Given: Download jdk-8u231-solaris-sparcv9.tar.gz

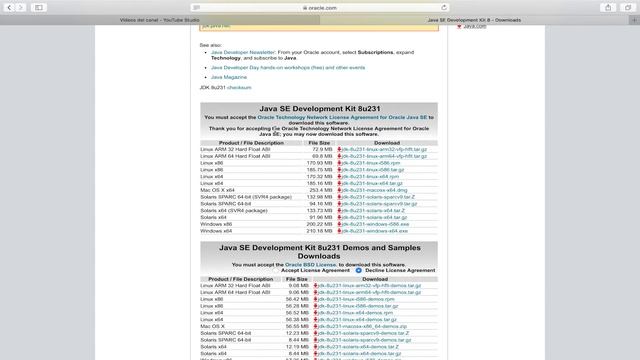Looking at the screenshot, I should [379, 204].
